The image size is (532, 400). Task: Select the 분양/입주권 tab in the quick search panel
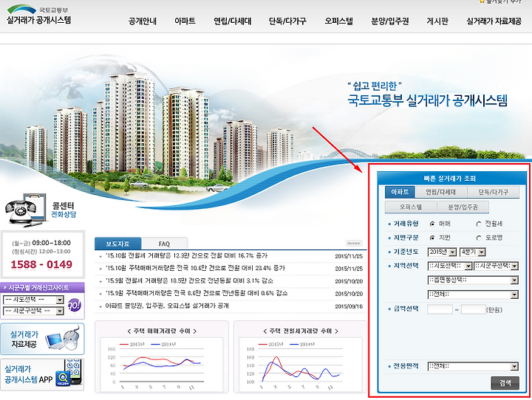coord(463,207)
